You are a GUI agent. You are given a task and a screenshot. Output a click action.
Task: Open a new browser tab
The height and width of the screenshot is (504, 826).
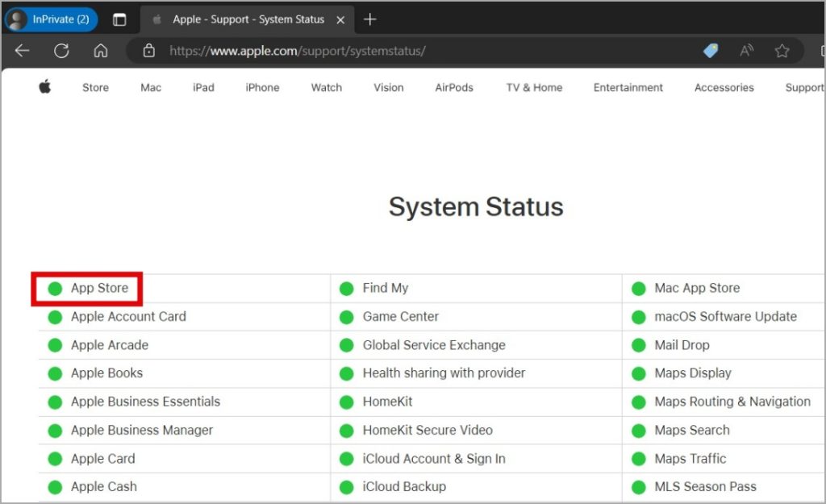pyautogui.click(x=369, y=19)
